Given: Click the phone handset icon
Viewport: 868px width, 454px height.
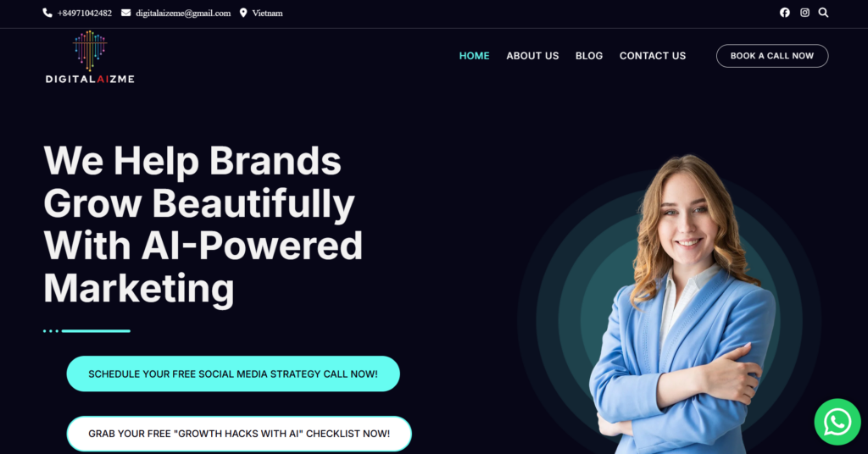Looking at the screenshot, I should 47,13.
